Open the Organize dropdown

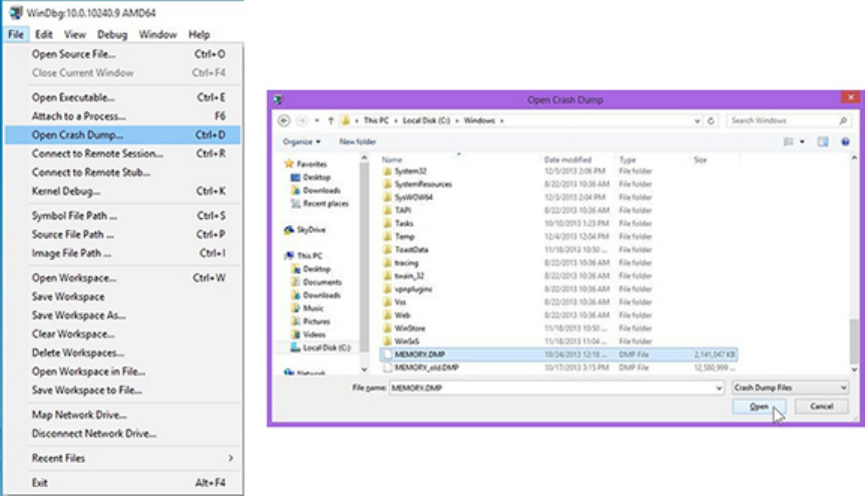pos(301,142)
